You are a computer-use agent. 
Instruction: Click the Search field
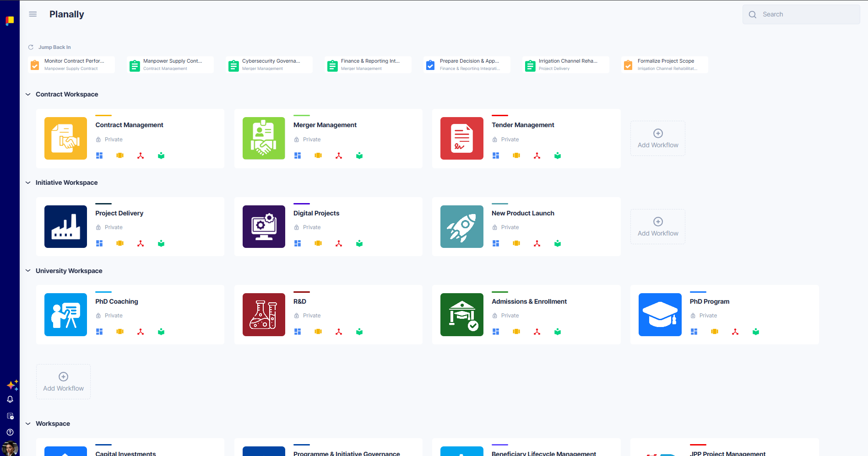click(x=801, y=15)
